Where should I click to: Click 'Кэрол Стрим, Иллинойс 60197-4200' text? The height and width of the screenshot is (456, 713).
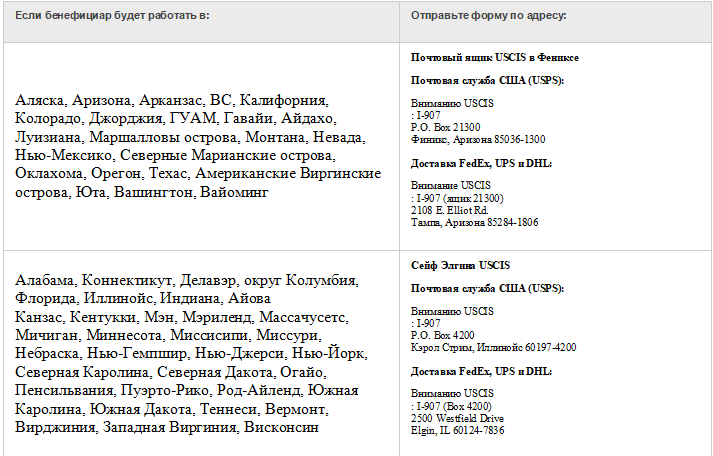(493, 347)
